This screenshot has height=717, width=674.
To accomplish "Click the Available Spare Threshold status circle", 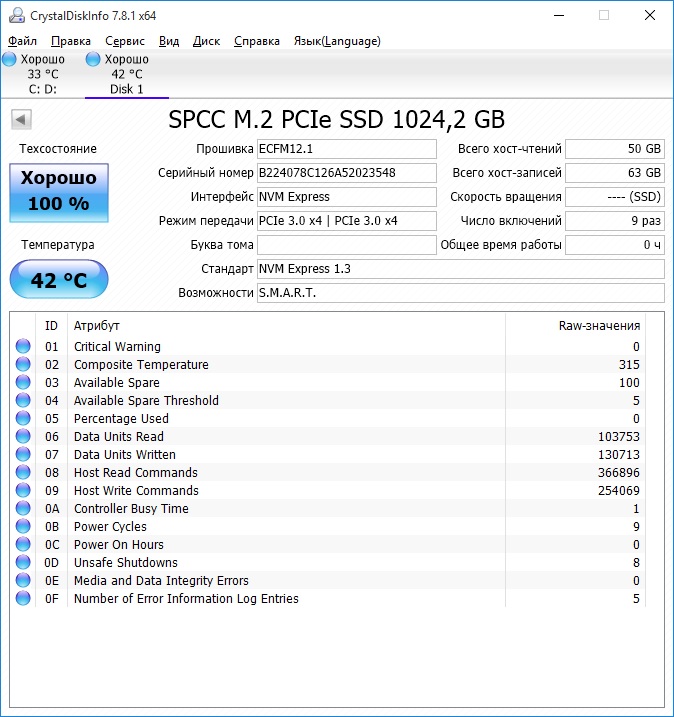I will [23, 400].
